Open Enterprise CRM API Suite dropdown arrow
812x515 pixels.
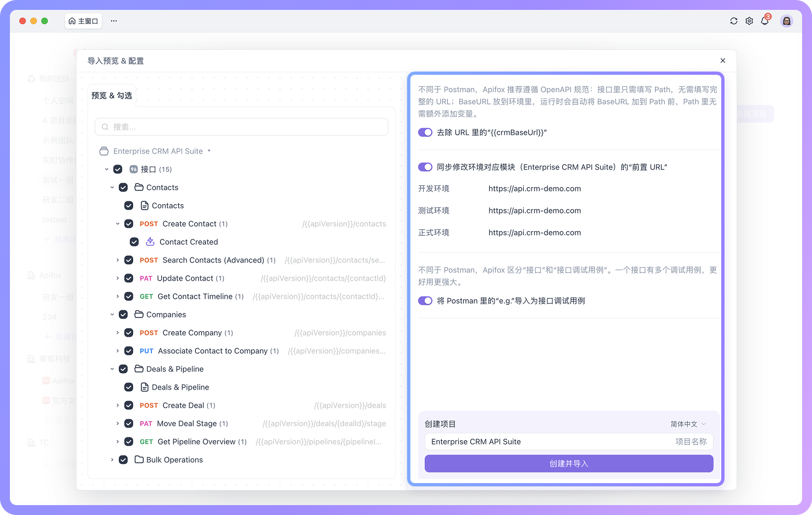tap(209, 151)
